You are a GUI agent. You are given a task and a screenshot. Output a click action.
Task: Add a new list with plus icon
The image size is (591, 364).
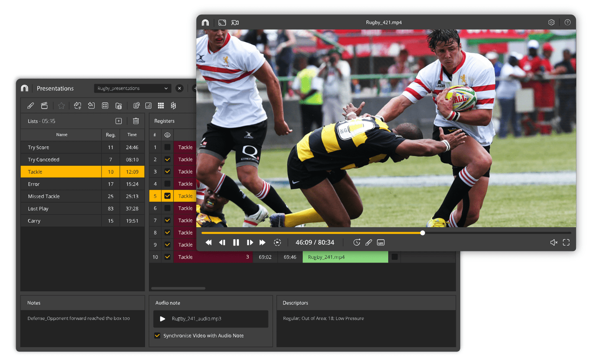coord(119,121)
